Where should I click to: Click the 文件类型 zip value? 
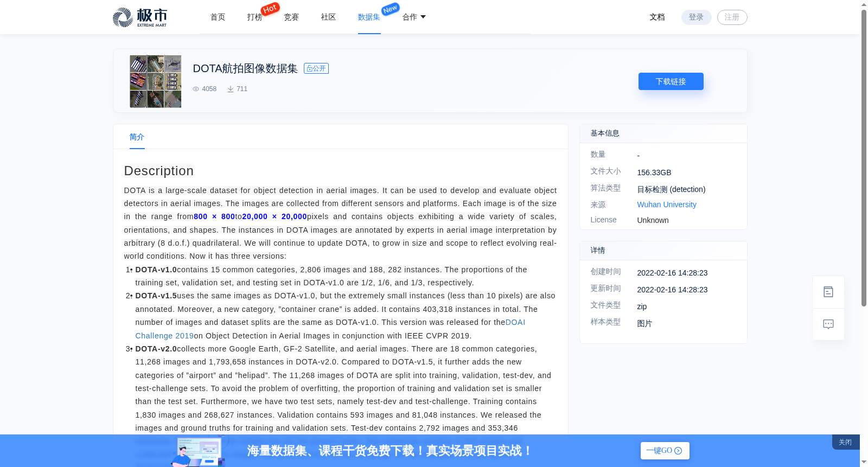pos(642,306)
